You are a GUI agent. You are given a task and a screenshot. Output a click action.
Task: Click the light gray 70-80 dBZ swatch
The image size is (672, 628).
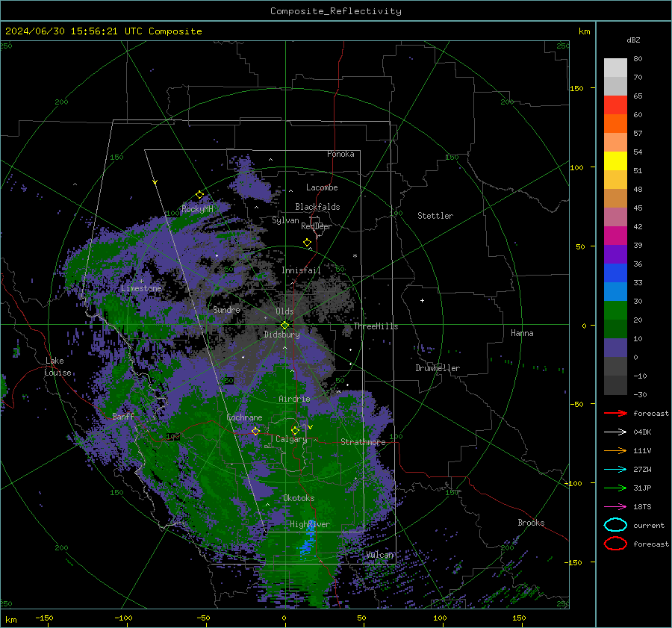(615, 68)
